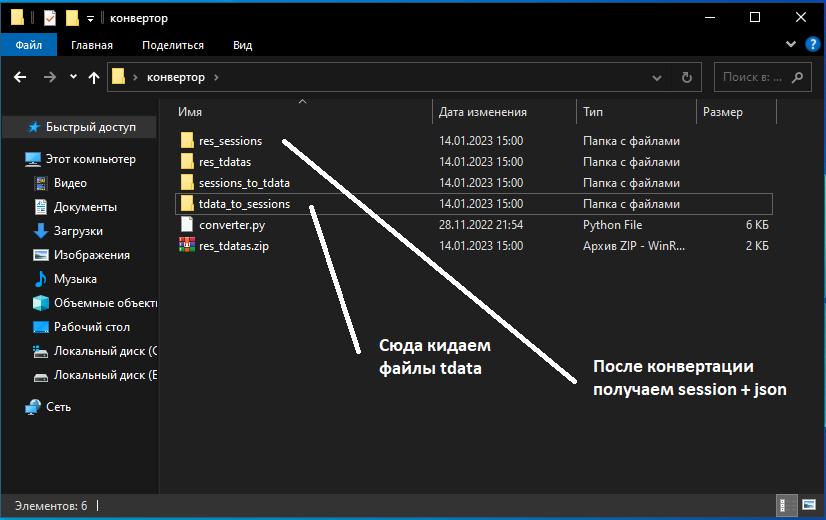
Task: Click the refresh button in address bar
Action: [686, 77]
